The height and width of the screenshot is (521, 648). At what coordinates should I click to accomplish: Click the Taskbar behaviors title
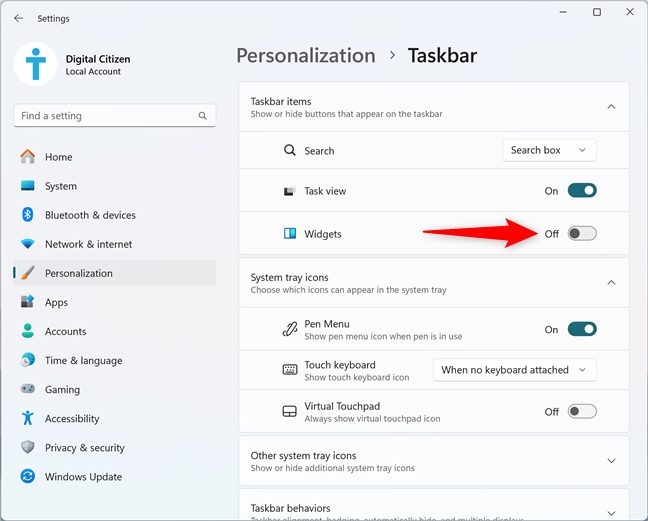pos(290,508)
